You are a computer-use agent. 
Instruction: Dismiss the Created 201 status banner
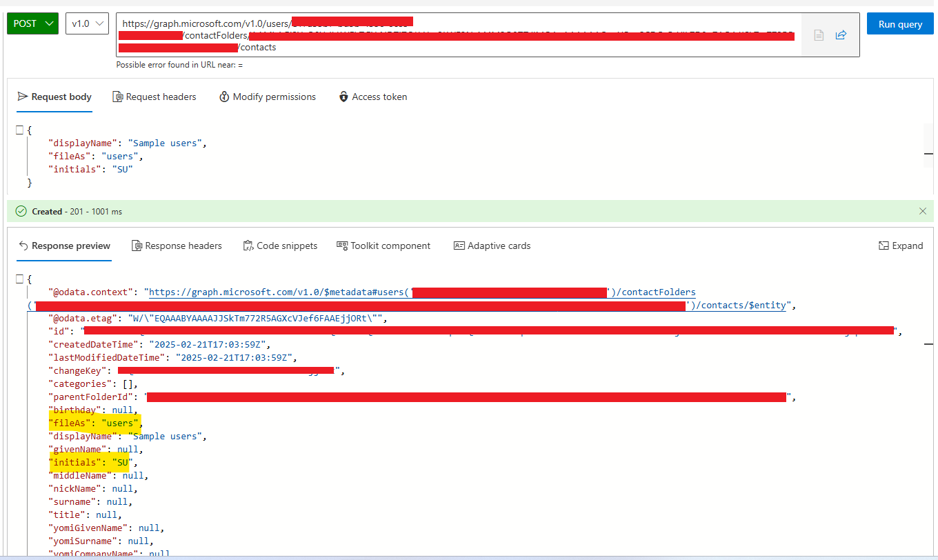[x=923, y=211]
